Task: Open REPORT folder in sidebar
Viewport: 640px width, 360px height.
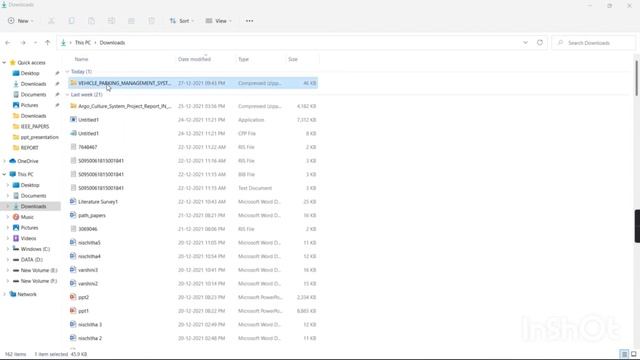Action: point(29,148)
